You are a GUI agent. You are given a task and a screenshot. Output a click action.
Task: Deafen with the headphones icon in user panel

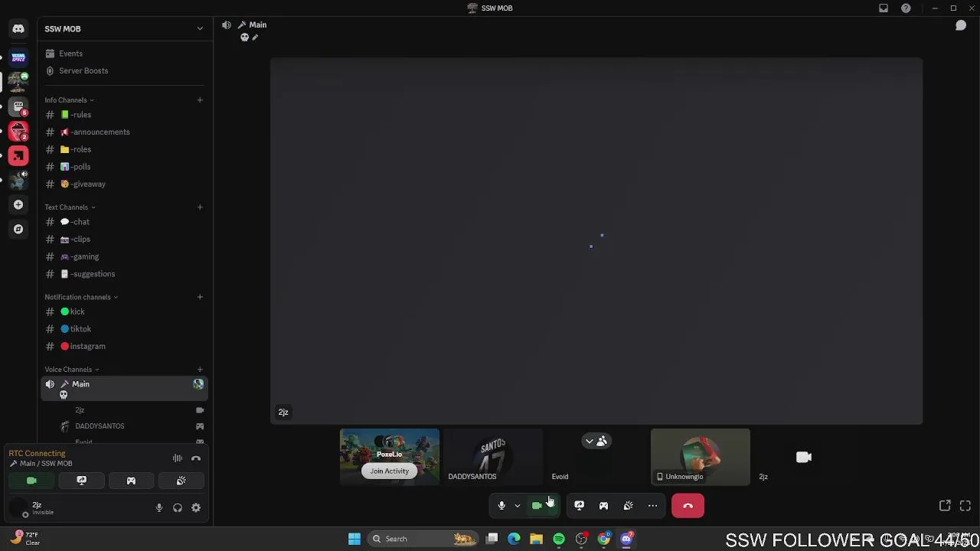coord(178,507)
